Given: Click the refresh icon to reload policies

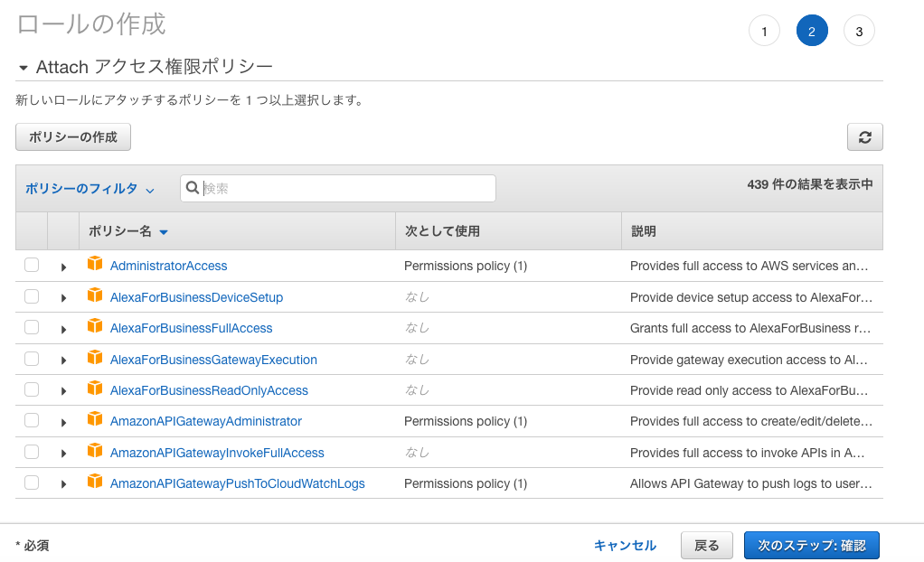Looking at the screenshot, I should click(864, 136).
